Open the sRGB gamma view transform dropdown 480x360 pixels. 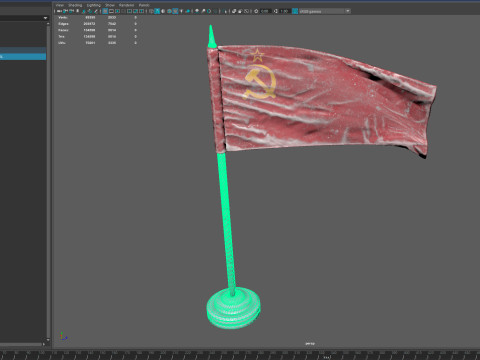(325, 11)
